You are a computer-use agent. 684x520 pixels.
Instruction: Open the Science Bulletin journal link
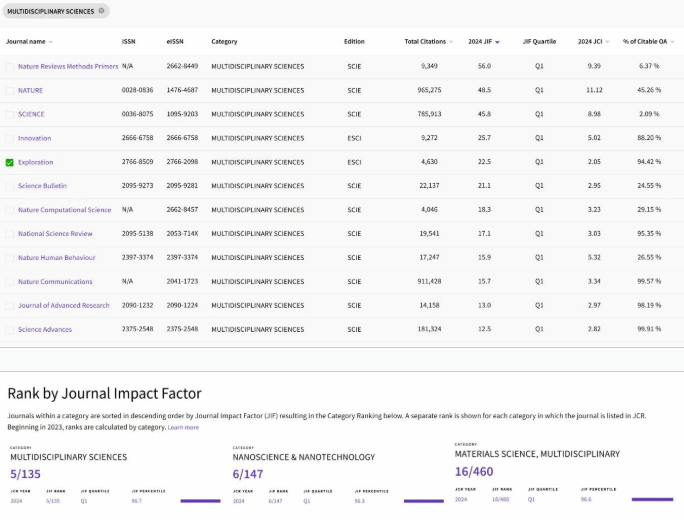pos(42,185)
